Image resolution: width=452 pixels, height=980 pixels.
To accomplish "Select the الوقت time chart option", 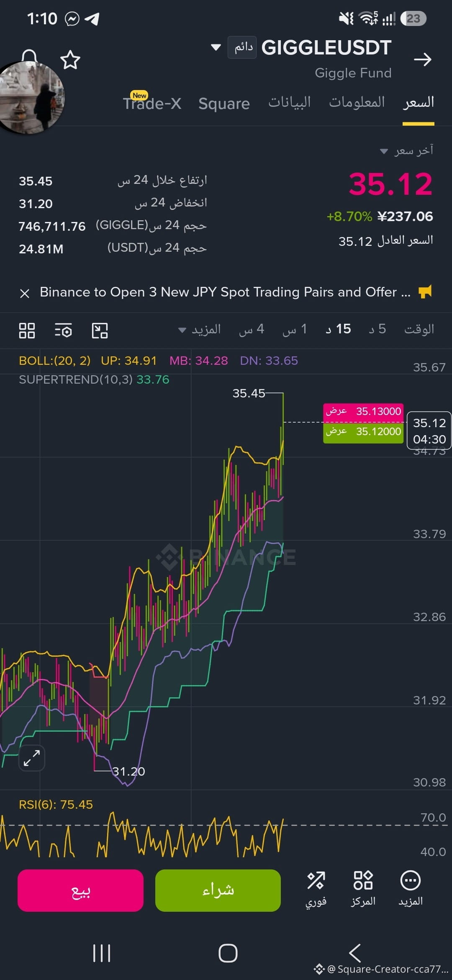I will (419, 329).
